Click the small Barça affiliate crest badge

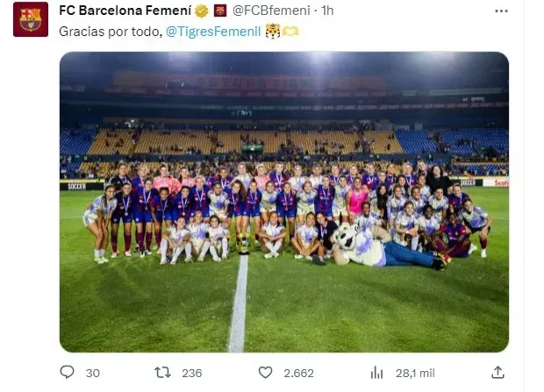coord(220,11)
